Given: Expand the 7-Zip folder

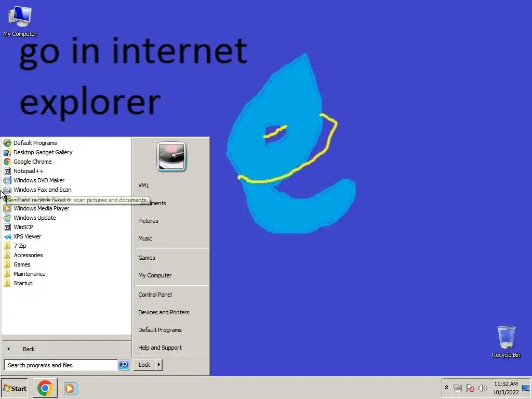Looking at the screenshot, I should (66, 246).
